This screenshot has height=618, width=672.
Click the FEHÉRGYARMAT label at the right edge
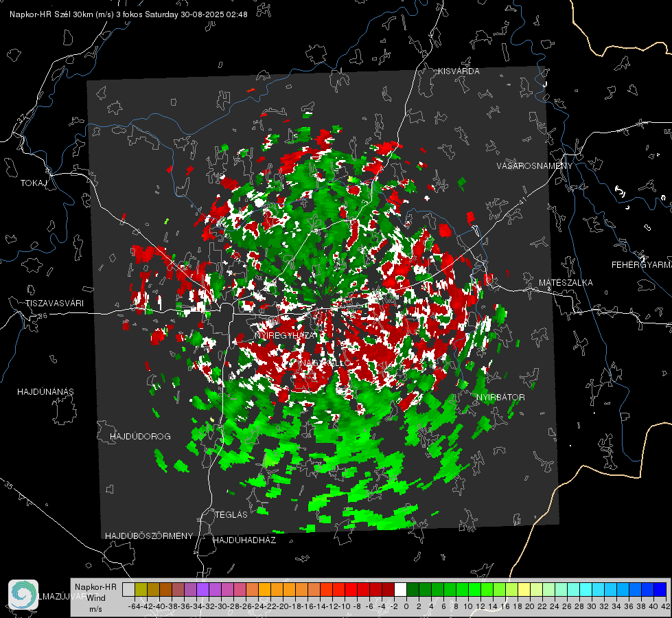click(641, 265)
